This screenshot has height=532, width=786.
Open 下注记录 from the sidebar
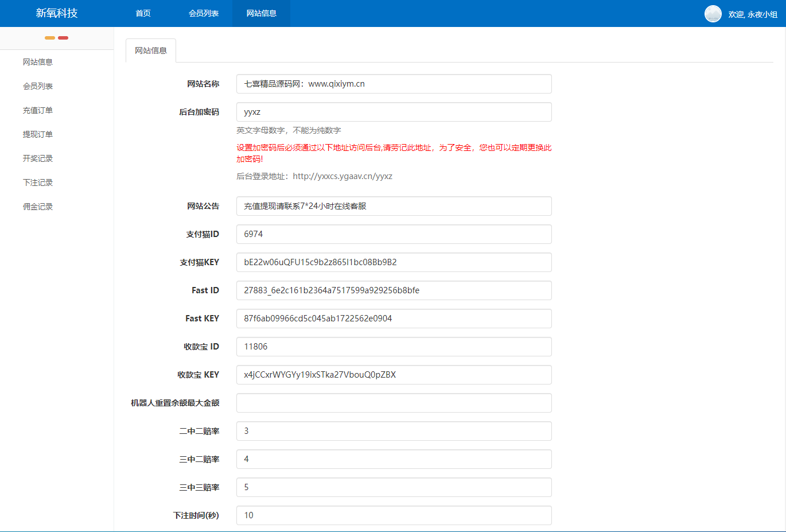coord(38,182)
